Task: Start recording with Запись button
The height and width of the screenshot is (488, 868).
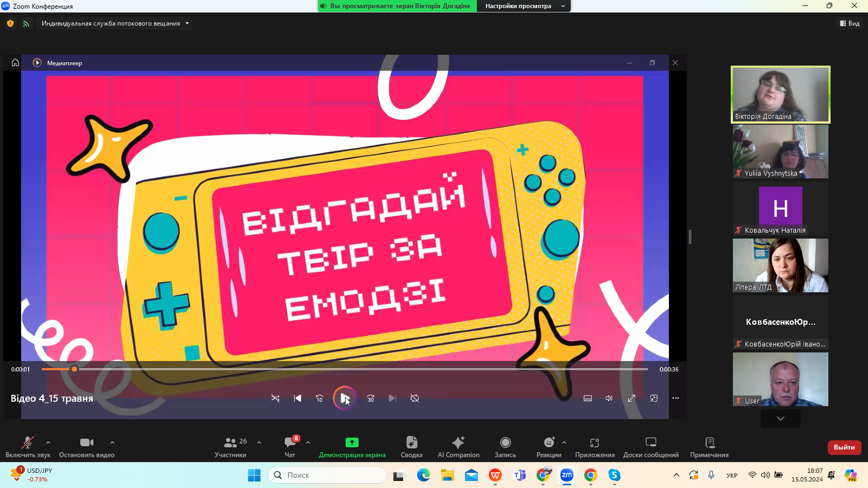Action: click(505, 447)
